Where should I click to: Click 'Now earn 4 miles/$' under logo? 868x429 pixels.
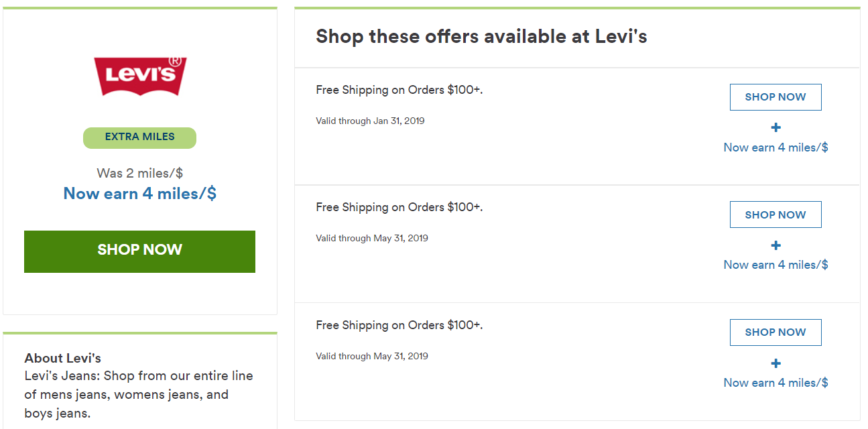pyautogui.click(x=139, y=194)
